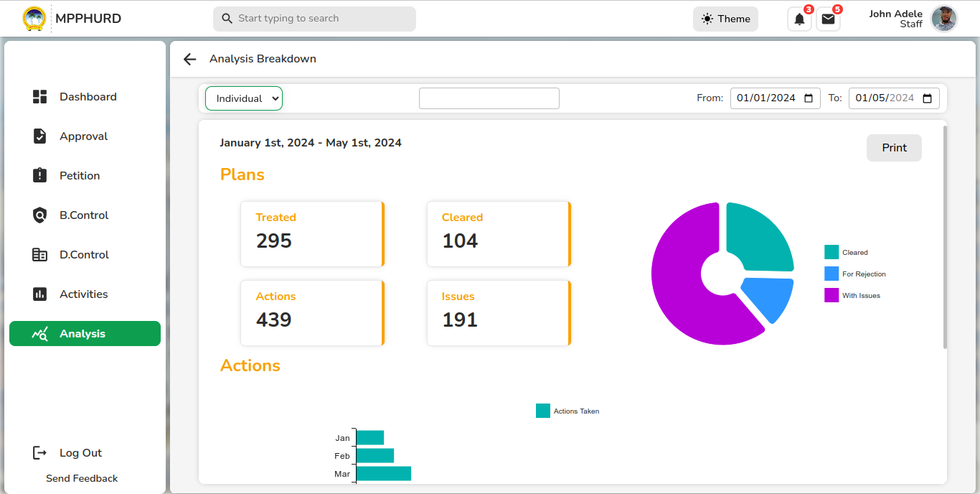Open the Send Feedback link
Image resolution: width=980 pixels, height=494 pixels.
[82, 478]
